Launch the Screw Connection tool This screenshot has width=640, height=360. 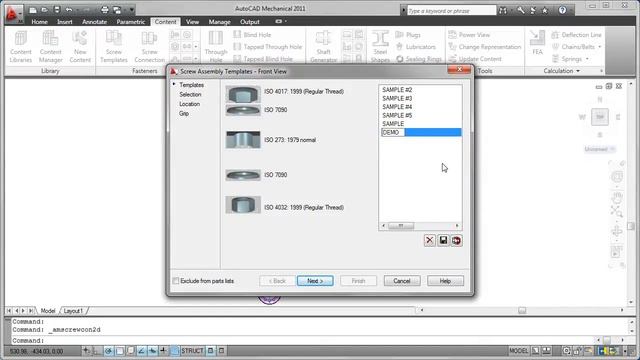(149, 47)
